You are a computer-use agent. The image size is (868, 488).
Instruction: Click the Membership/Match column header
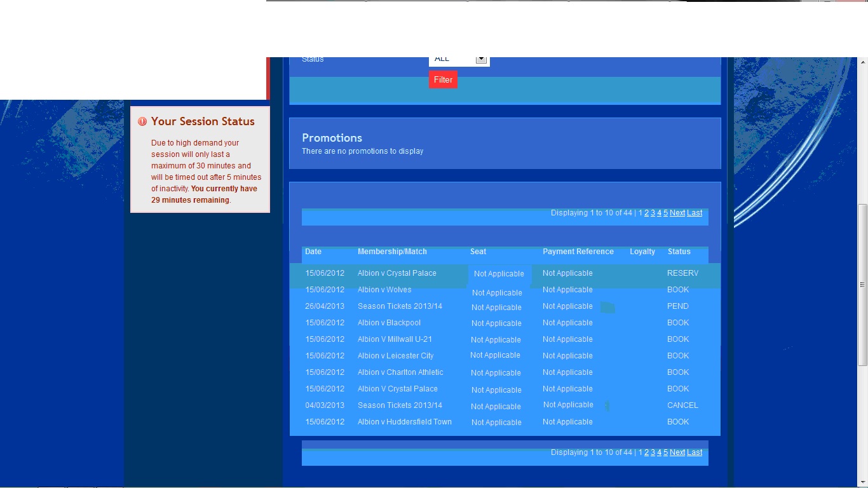(392, 252)
